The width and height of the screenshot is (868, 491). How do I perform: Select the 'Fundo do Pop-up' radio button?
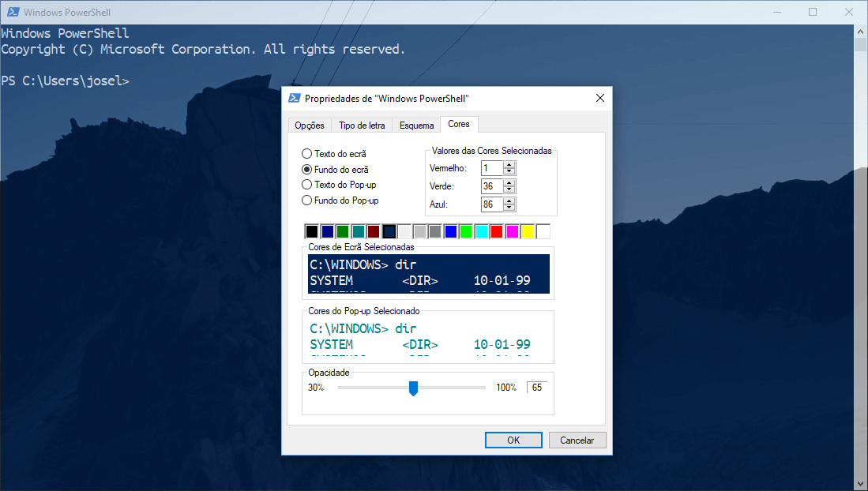pyautogui.click(x=307, y=201)
